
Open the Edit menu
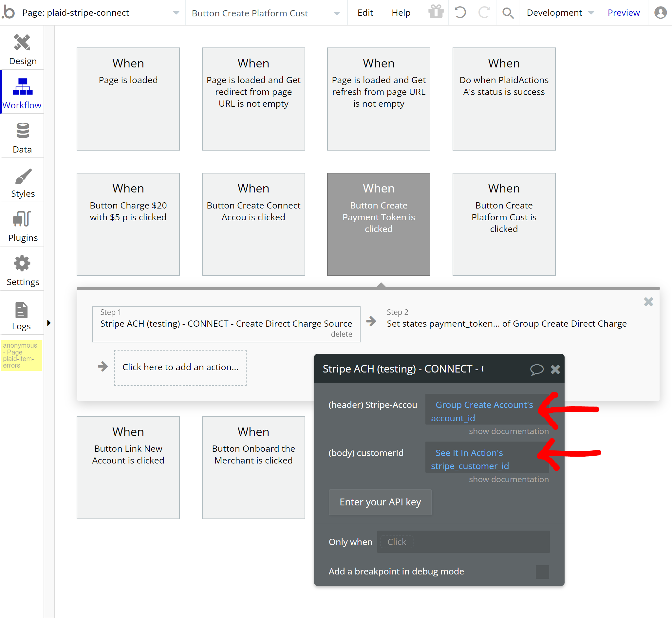(365, 13)
